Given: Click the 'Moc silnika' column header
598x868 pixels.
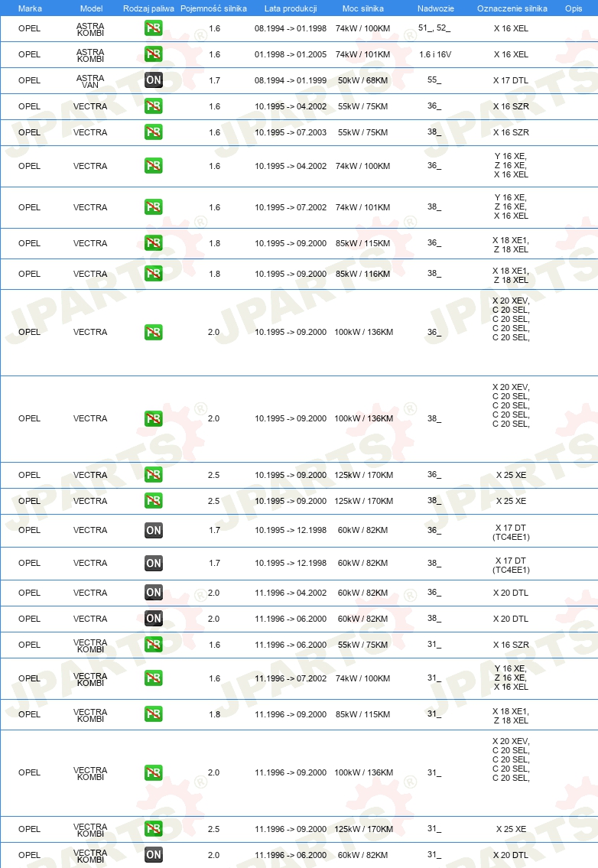Looking at the screenshot, I should coord(362,8).
